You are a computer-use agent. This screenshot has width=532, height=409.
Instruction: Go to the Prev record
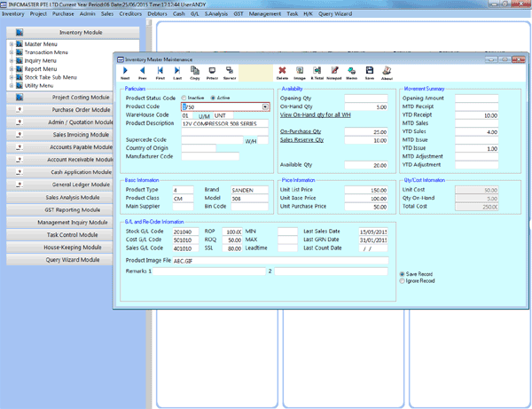(143, 71)
